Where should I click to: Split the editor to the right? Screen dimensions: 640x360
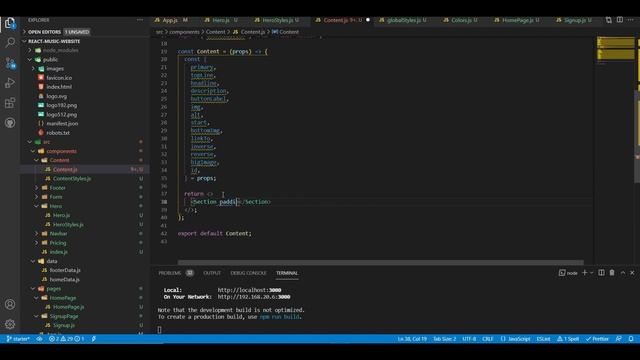point(620,20)
